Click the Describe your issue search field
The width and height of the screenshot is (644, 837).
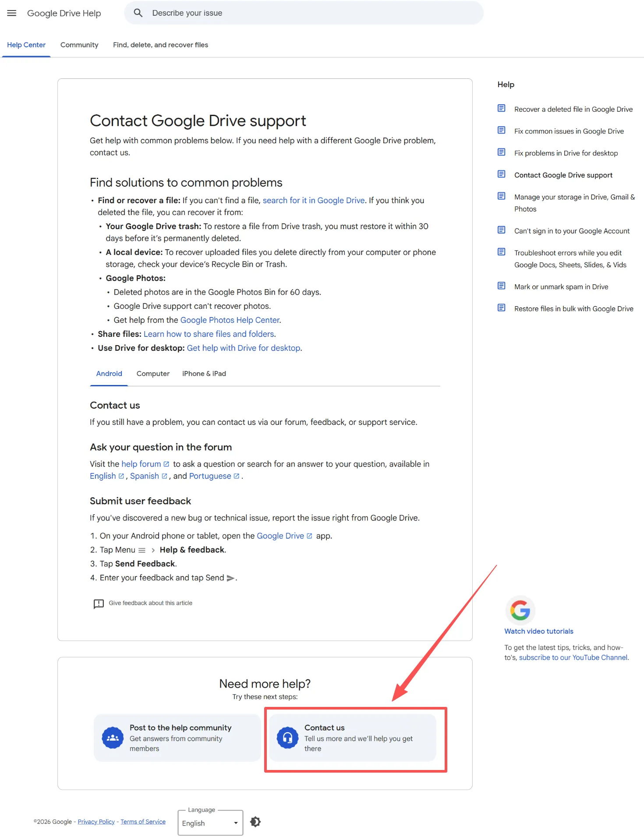304,13
